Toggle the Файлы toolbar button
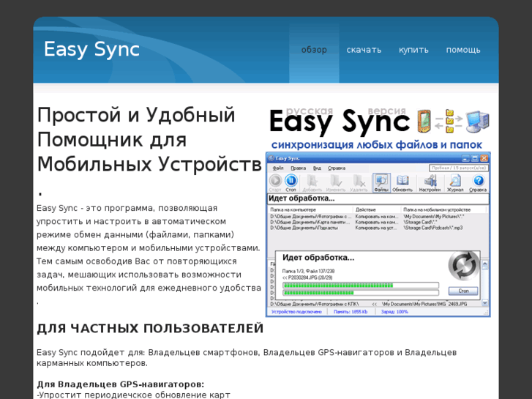 tap(381, 183)
